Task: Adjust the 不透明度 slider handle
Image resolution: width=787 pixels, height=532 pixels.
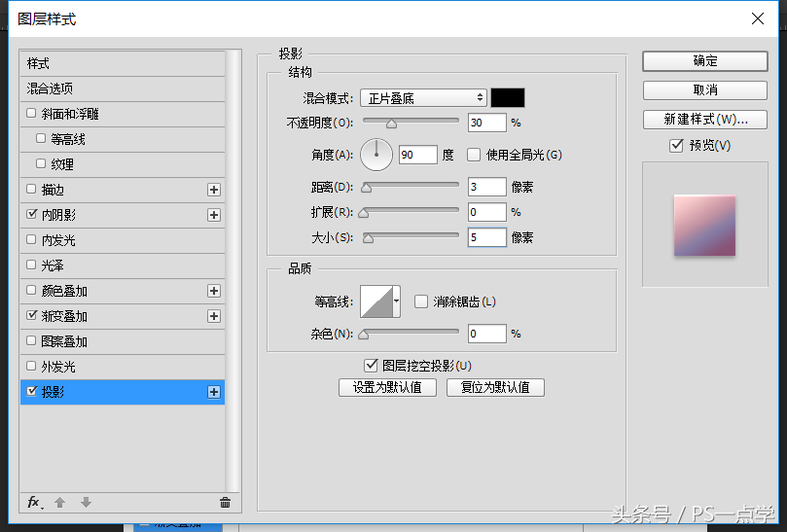Action: coord(391,124)
